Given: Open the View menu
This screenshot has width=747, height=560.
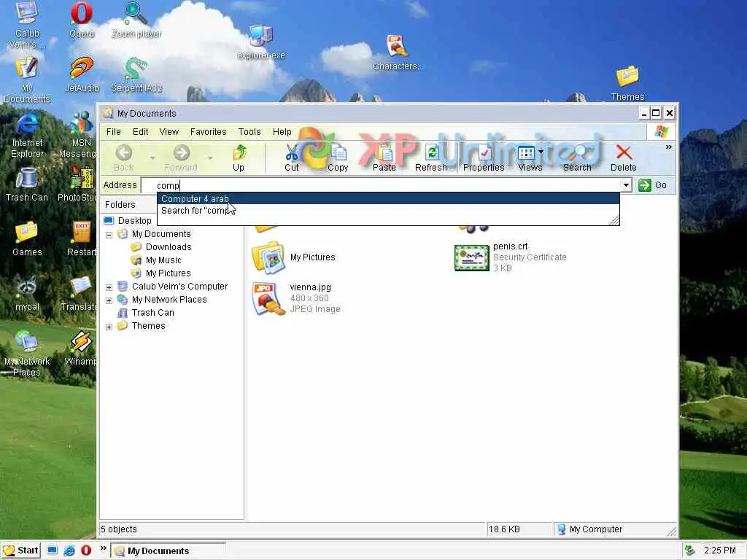Looking at the screenshot, I should tap(169, 132).
